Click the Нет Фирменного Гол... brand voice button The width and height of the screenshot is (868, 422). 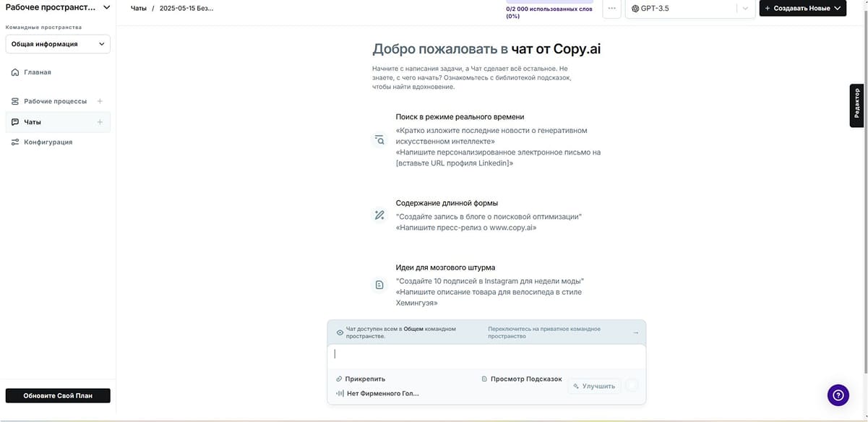click(x=377, y=393)
